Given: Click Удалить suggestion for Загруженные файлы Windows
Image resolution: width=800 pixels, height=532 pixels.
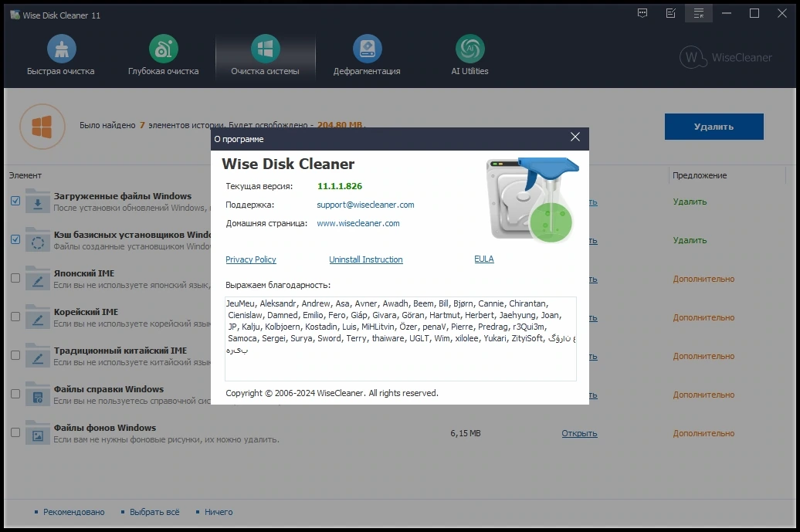Looking at the screenshot, I should pyautogui.click(x=690, y=202).
